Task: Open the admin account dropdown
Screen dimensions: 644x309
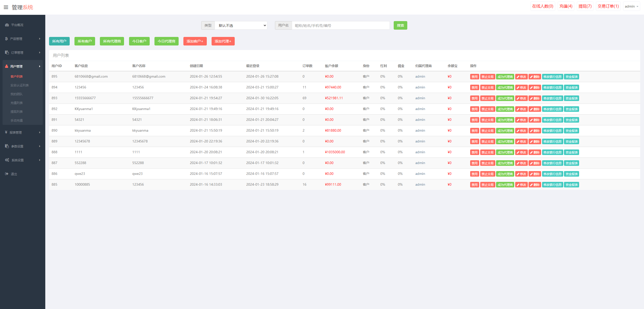Action: click(631, 6)
